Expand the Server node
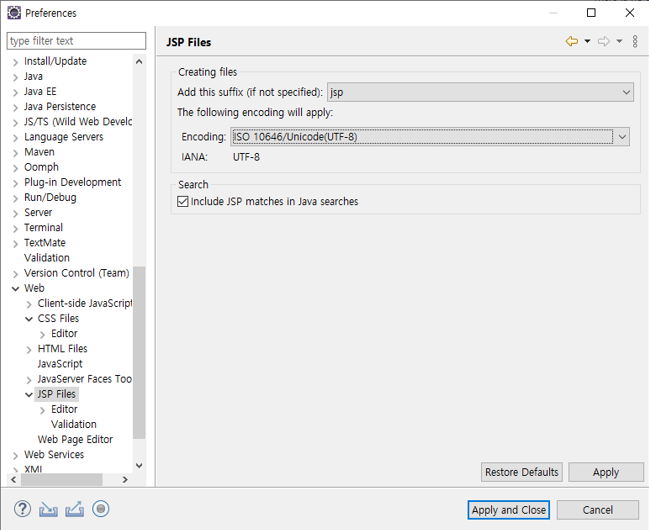The image size is (649, 530). pyautogui.click(x=15, y=213)
